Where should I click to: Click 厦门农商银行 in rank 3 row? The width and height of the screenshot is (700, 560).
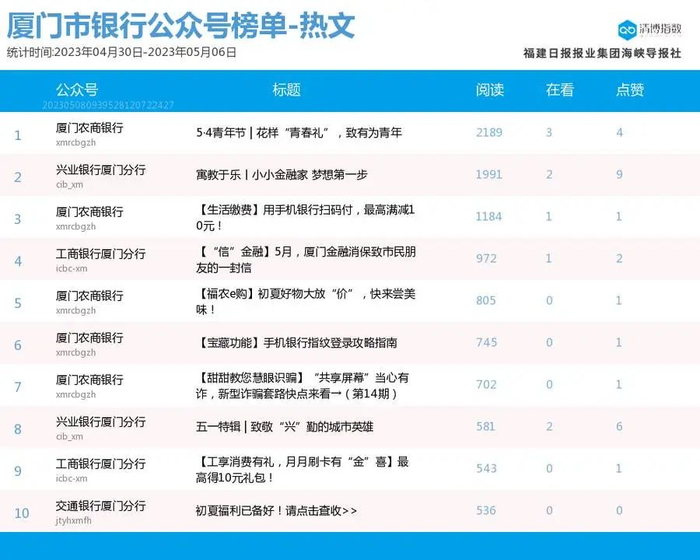coord(89,212)
